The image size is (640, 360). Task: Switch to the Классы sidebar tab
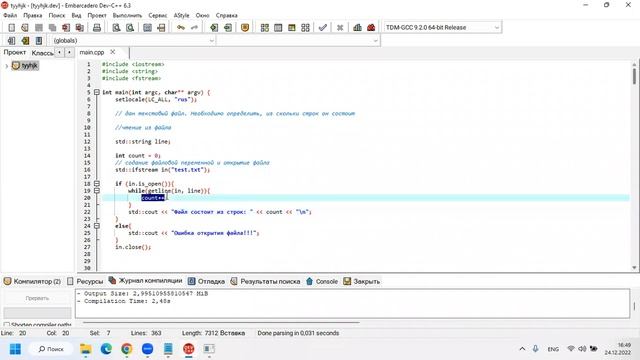tap(42, 53)
